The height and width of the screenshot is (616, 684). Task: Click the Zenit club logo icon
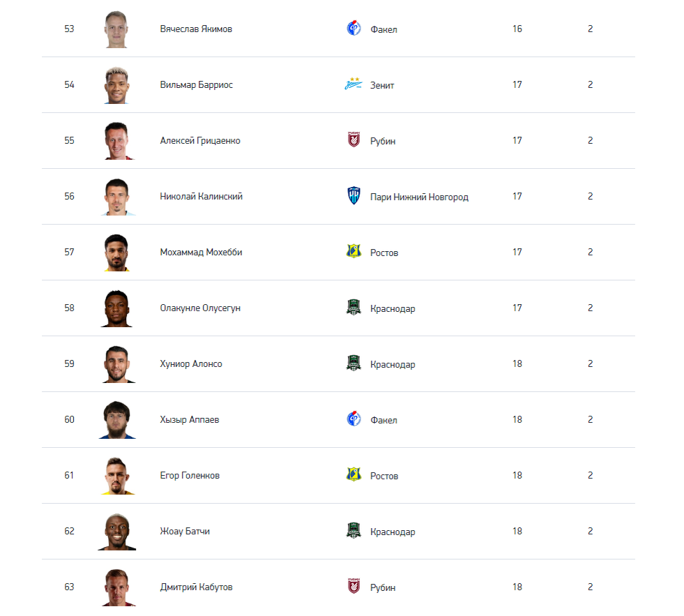click(x=354, y=84)
